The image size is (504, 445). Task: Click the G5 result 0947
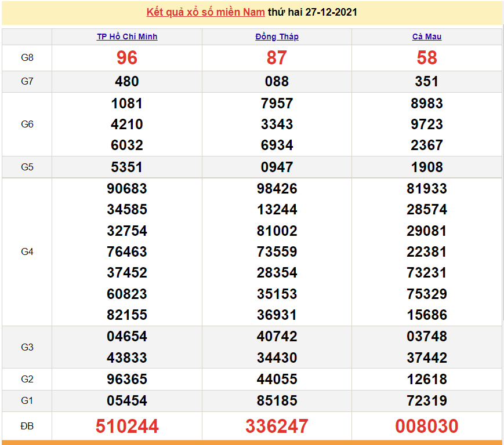coord(277,167)
